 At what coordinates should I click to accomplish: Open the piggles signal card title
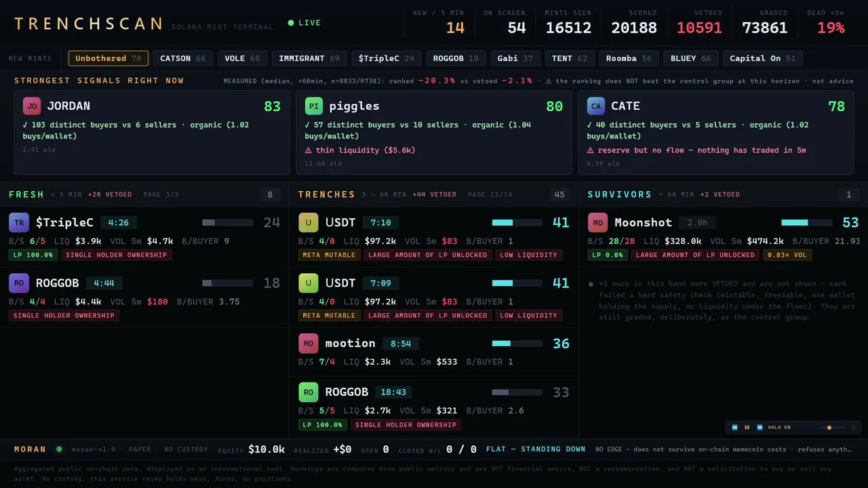[354, 106]
